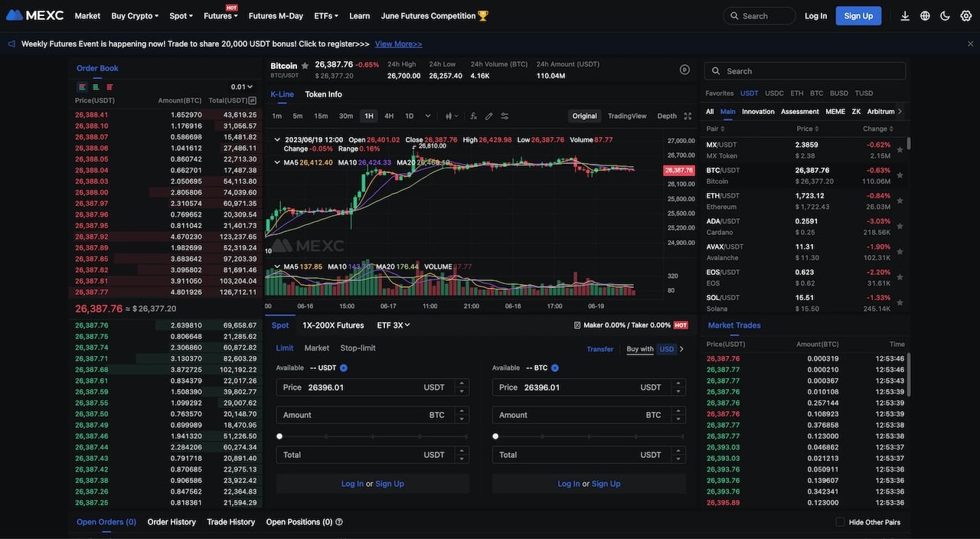
Task: Show only sell orders in order book
Action: (x=109, y=87)
